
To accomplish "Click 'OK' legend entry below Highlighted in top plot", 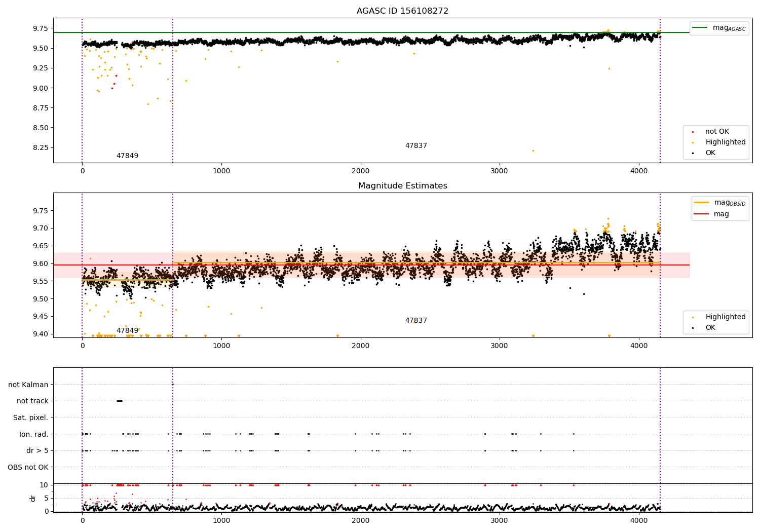I will click(x=710, y=153).
